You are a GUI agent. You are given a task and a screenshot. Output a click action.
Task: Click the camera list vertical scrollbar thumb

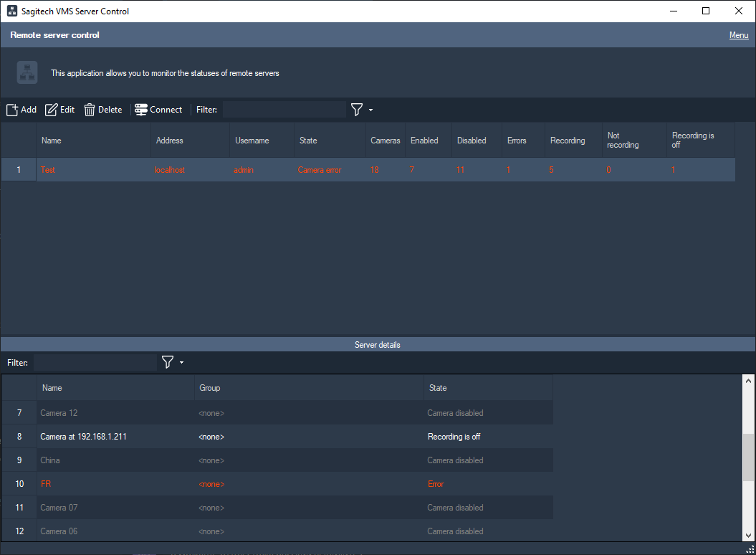coord(748,457)
